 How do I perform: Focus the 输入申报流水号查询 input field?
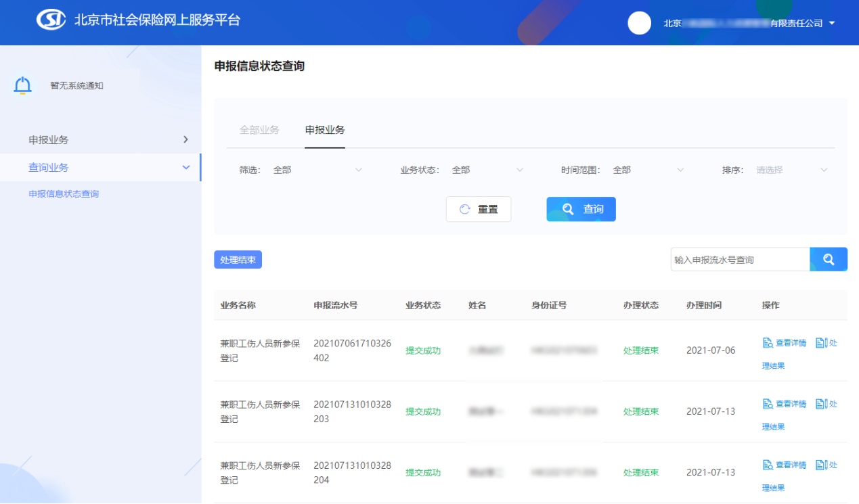(741, 260)
